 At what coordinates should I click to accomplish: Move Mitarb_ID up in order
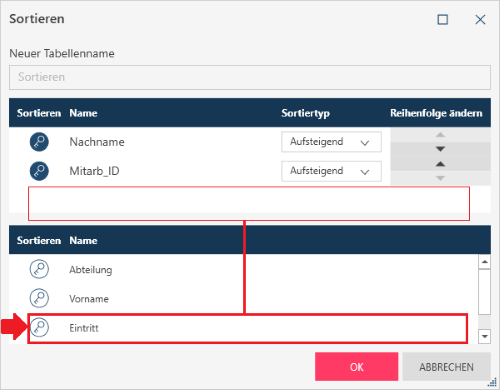point(440,164)
